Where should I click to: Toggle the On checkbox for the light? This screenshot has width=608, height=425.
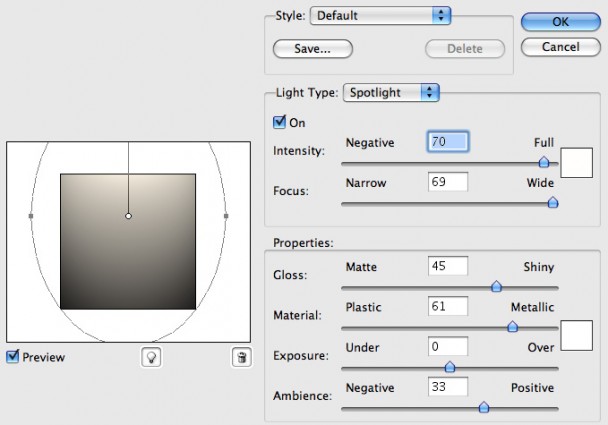coord(279,122)
